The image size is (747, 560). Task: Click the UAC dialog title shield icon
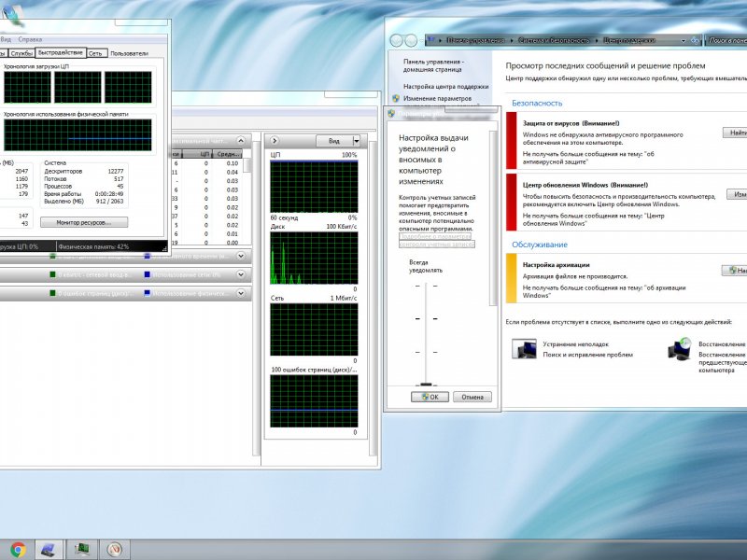[391, 113]
